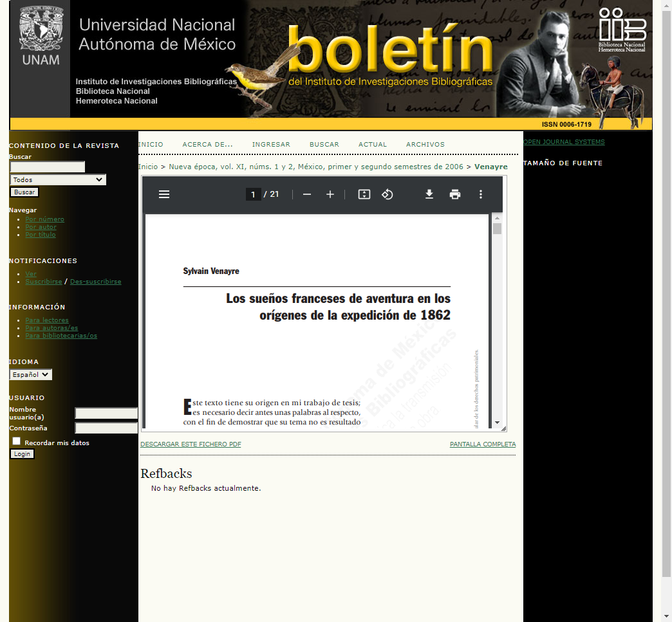Image resolution: width=672 pixels, height=622 pixels.
Task: Open the Español language dropdown
Action: pos(31,374)
